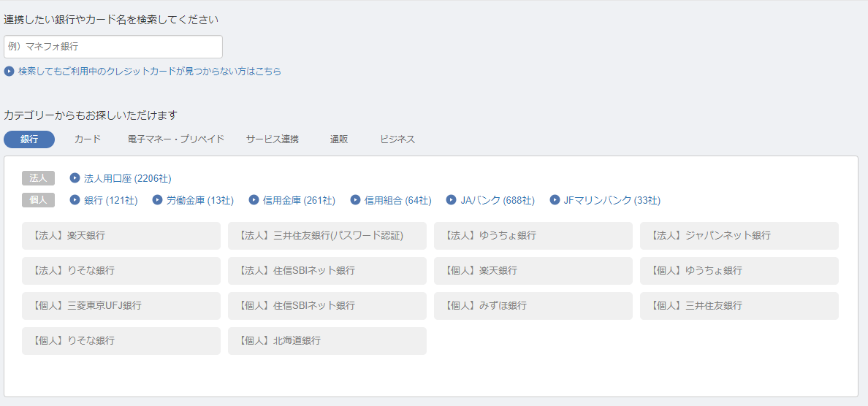Open JFマリンバンク (33社) link
Screen dimensions: 868x406
pyautogui.click(x=612, y=200)
